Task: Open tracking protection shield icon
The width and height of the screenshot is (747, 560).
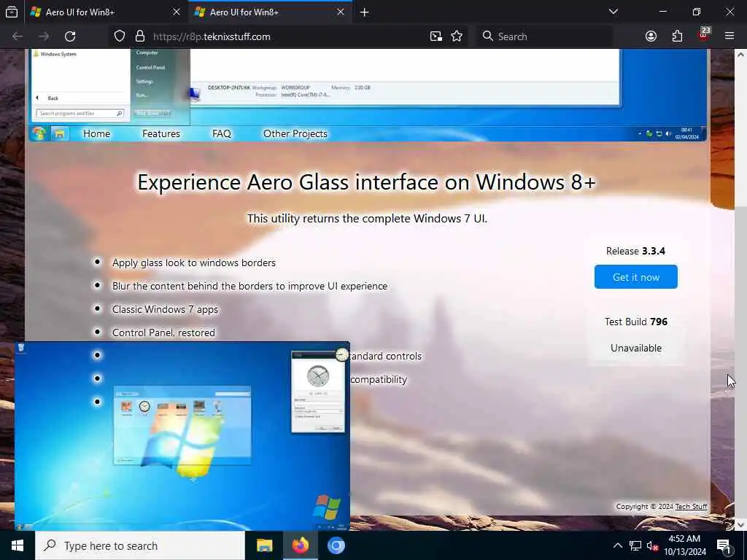Action: pyautogui.click(x=120, y=36)
